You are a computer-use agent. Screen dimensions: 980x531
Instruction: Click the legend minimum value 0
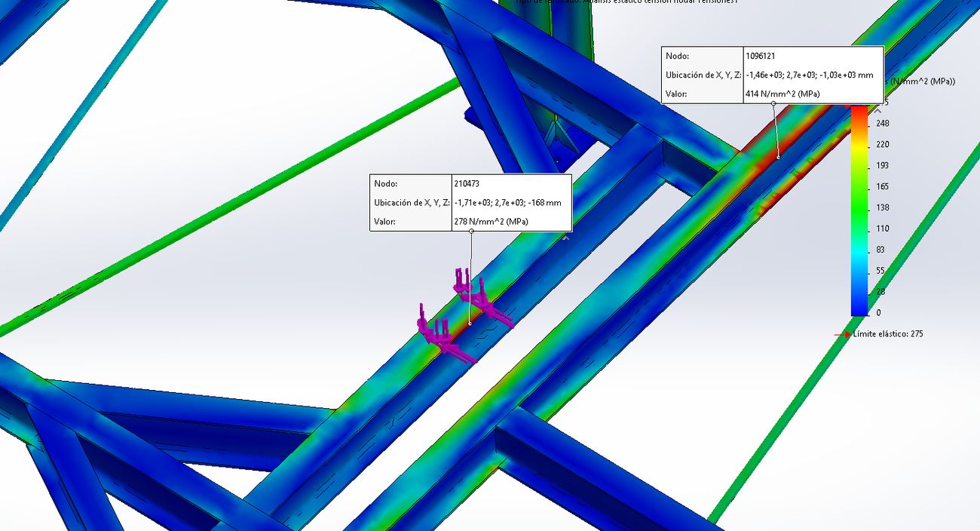(878, 312)
